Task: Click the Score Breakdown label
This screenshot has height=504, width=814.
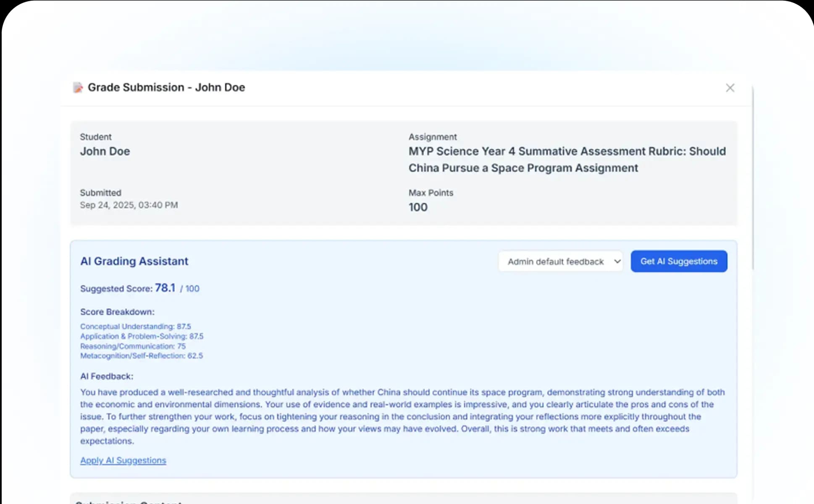Action: [x=117, y=312]
